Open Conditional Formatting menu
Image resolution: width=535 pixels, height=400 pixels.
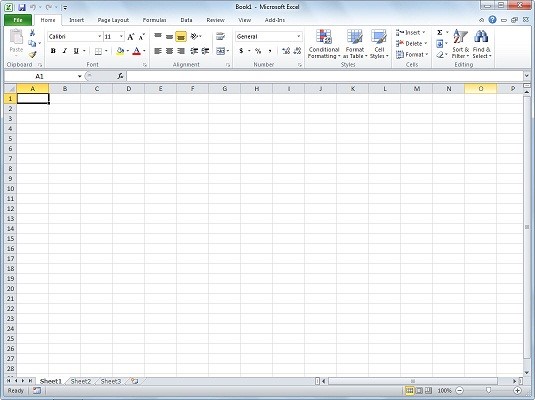(324, 44)
